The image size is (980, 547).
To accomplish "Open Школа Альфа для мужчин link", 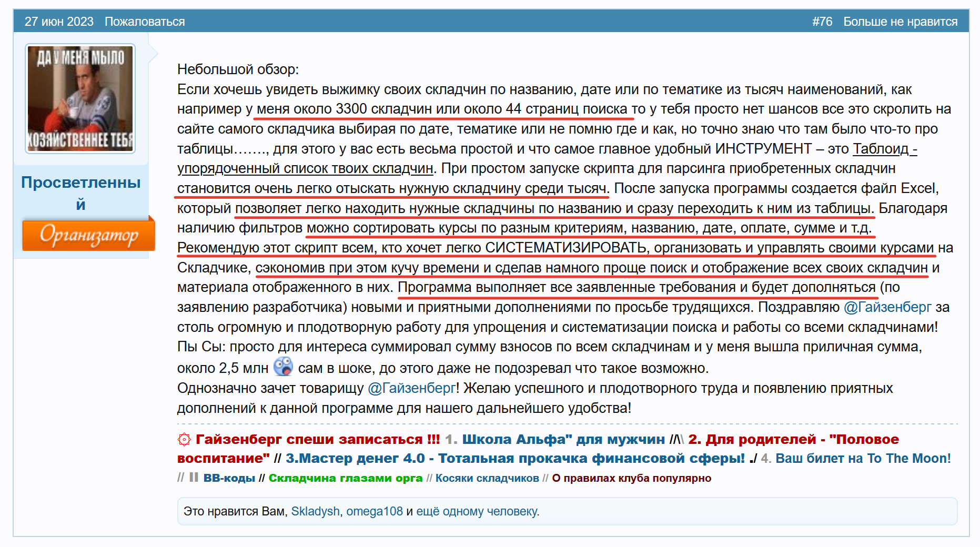I will (x=563, y=439).
